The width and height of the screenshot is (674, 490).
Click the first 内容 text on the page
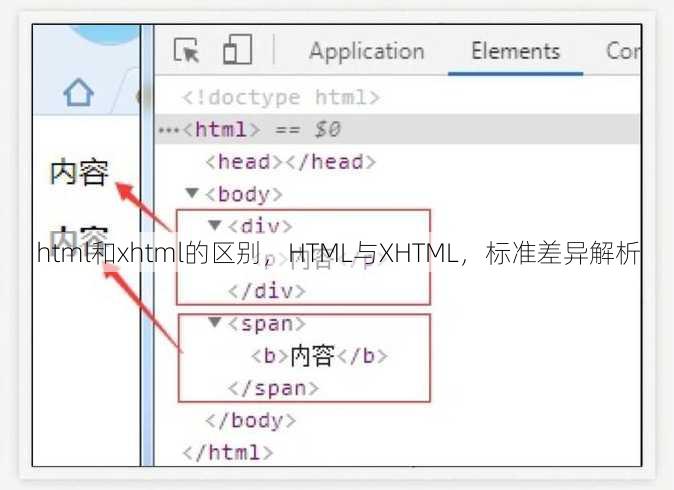79,172
